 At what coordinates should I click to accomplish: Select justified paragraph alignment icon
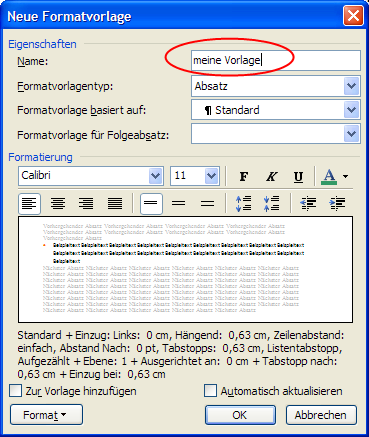pyautogui.click(x=115, y=203)
